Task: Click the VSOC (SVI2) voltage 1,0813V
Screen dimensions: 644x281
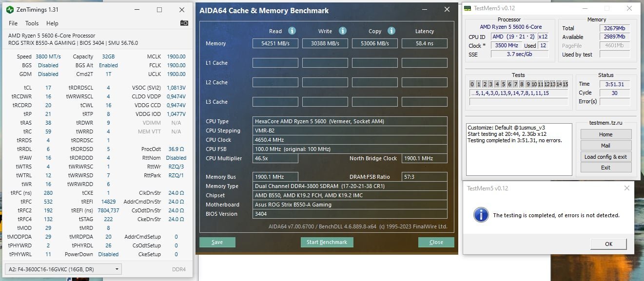Action: (x=176, y=88)
